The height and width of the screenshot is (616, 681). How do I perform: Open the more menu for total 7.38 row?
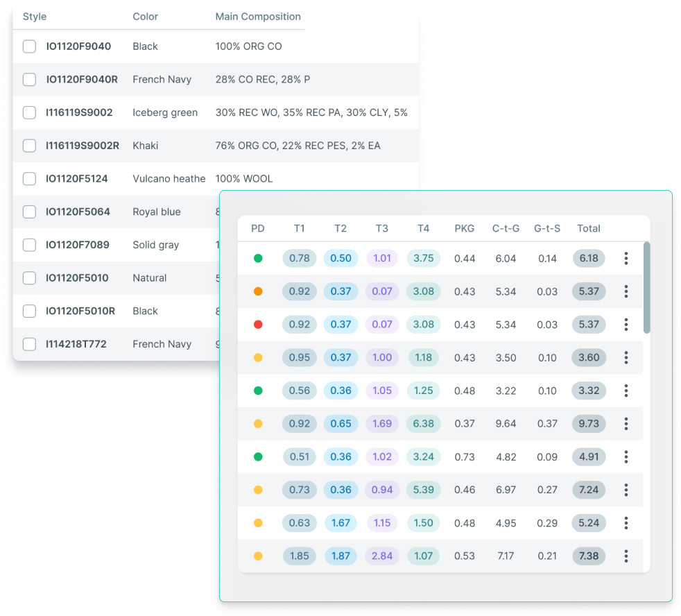pos(626,556)
